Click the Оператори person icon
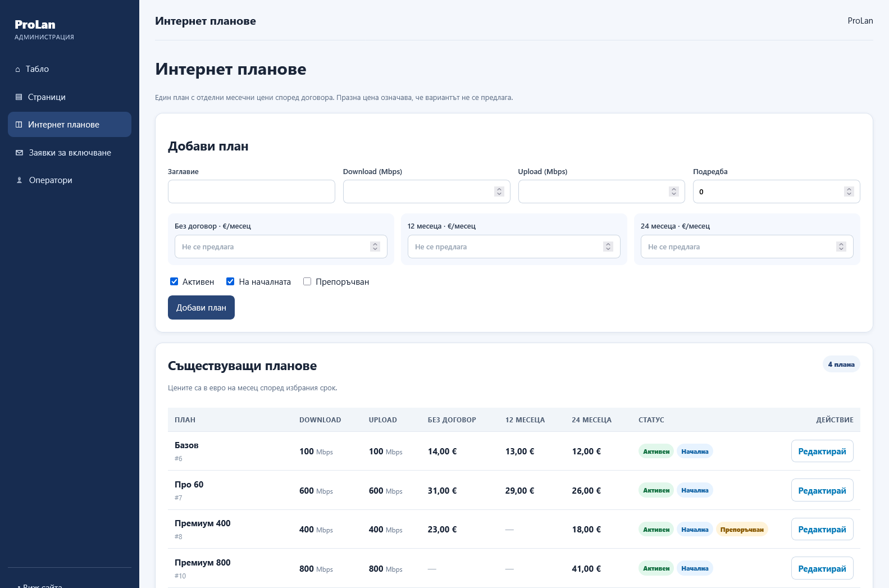This screenshot has width=889, height=588. (19, 180)
